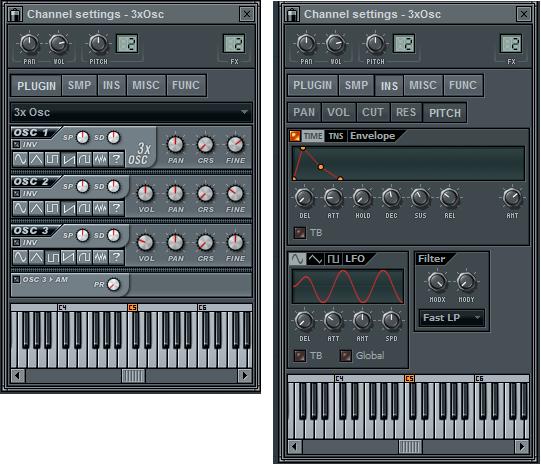The image size is (541, 465).
Task: Select the VOL envelope target button
Action: [x=338, y=112]
